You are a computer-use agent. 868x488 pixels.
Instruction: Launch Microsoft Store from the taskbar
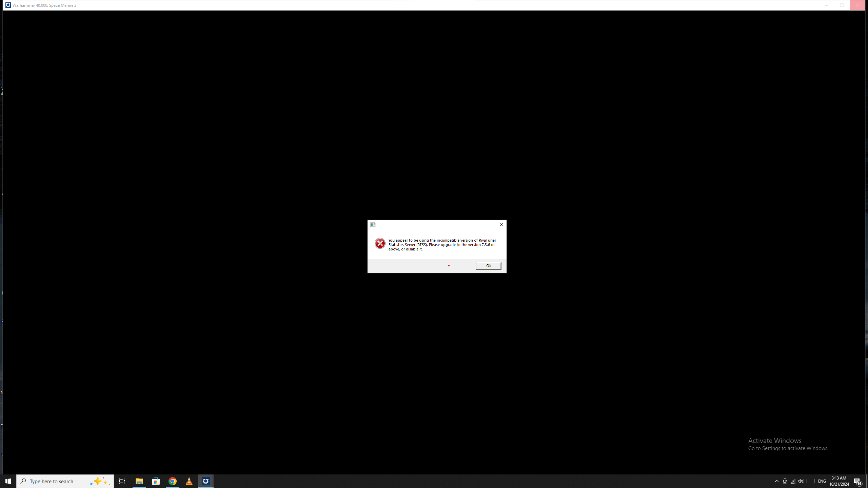pos(156,481)
